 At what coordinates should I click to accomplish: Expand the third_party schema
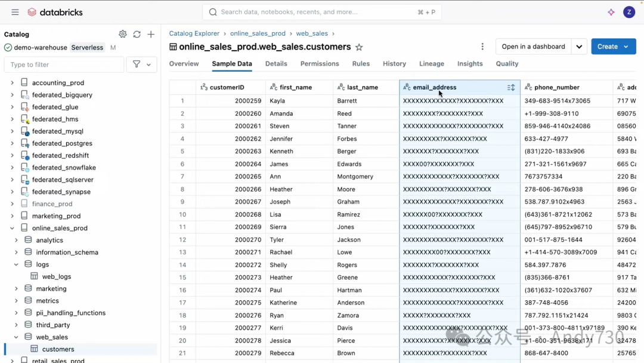click(16, 325)
